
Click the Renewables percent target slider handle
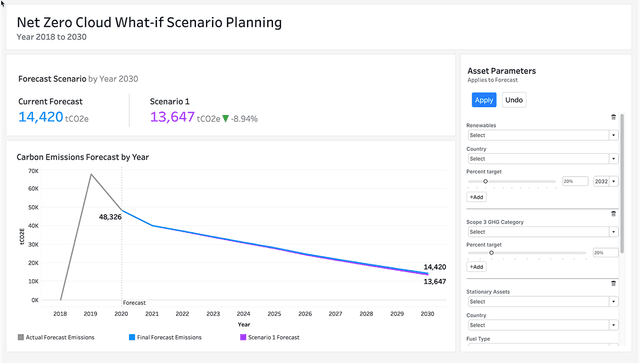[x=485, y=181]
